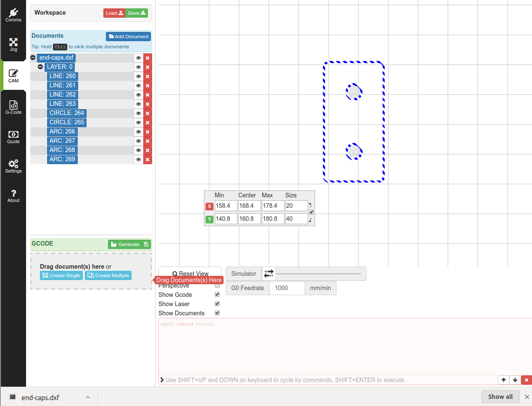Screen dimensions: 532x406
Task: Select ARC: 267 in the document tree
Action: (62, 141)
